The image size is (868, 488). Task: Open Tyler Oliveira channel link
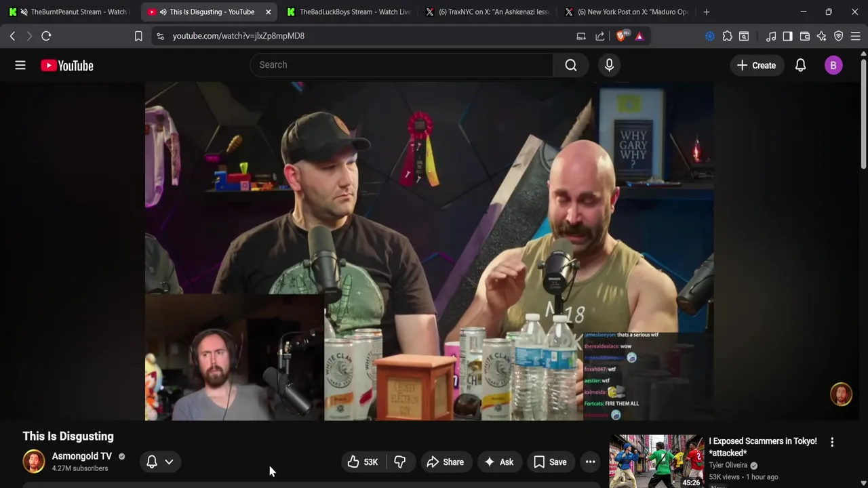click(x=728, y=466)
